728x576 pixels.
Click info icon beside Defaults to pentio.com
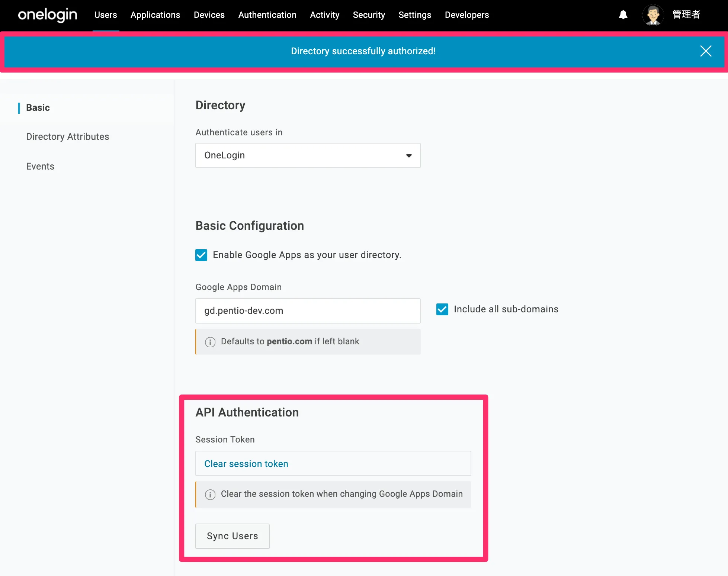tap(210, 342)
